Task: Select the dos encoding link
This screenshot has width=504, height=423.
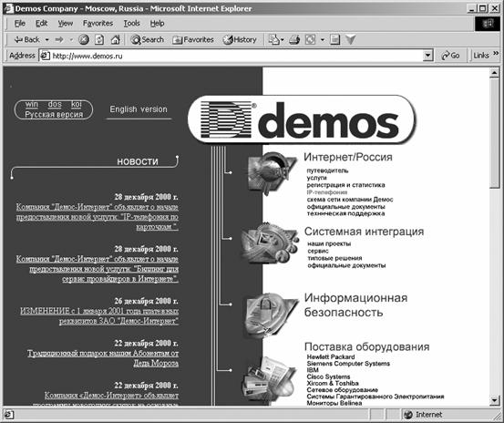Action: tap(55, 104)
